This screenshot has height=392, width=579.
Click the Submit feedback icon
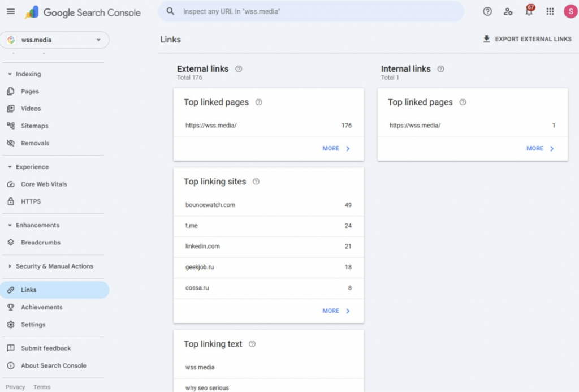pos(11,348)
